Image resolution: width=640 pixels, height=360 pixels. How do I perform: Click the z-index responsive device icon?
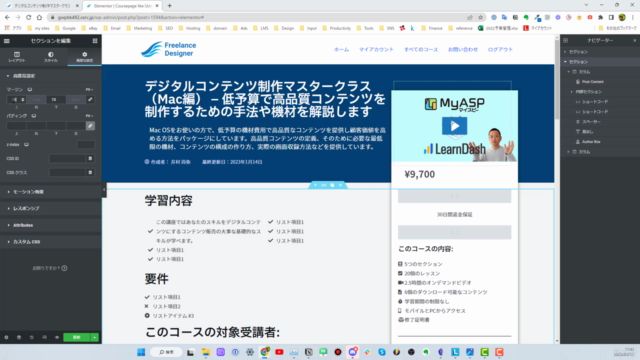26,144
